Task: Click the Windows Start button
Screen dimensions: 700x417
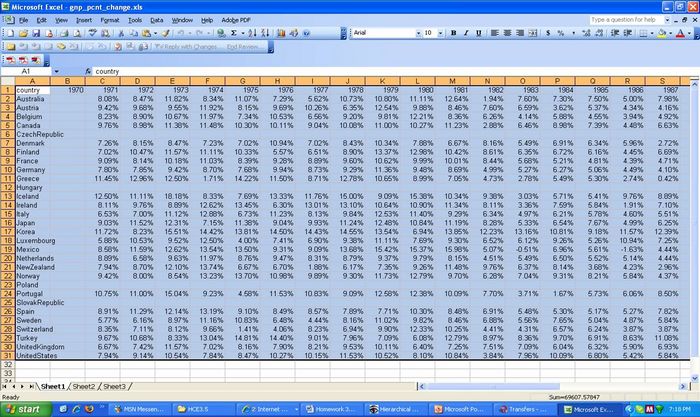Action: click(x=27, y=409)
